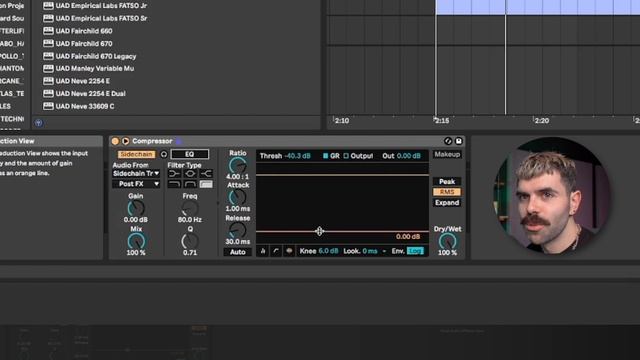This screenshot has width=640, height=360.
Task: Toggle the Output display checkbox
Action: tap(346, 156)
